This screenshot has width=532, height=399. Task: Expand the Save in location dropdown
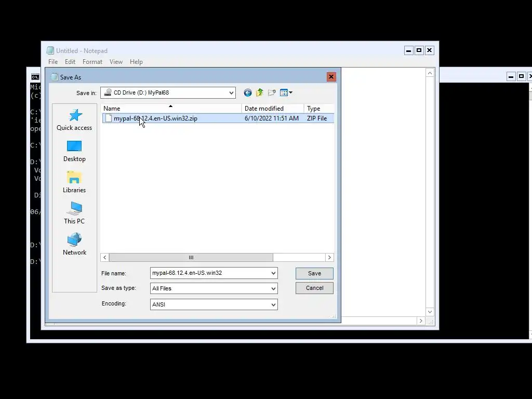point(231,92)
